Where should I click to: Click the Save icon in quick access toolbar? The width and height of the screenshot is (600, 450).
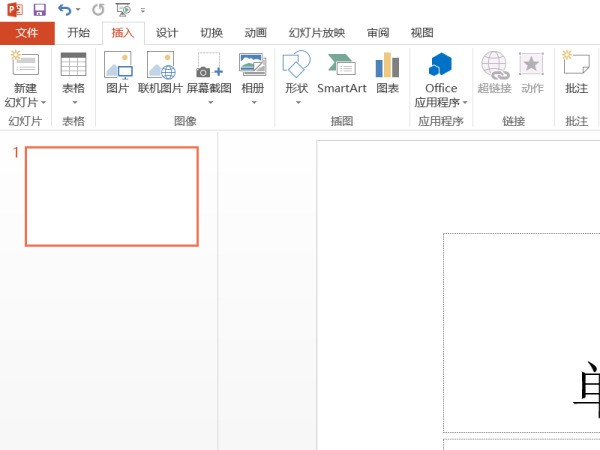click(x=39, y=9)
